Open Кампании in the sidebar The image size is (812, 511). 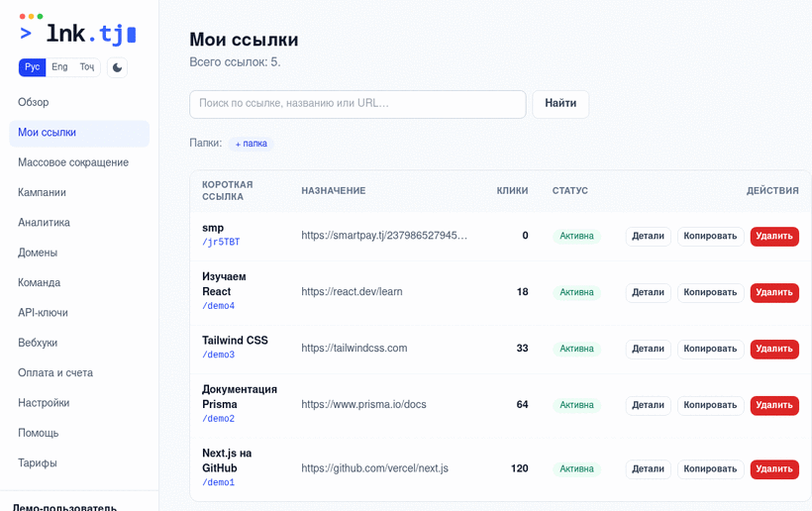[x=79, y=192]
